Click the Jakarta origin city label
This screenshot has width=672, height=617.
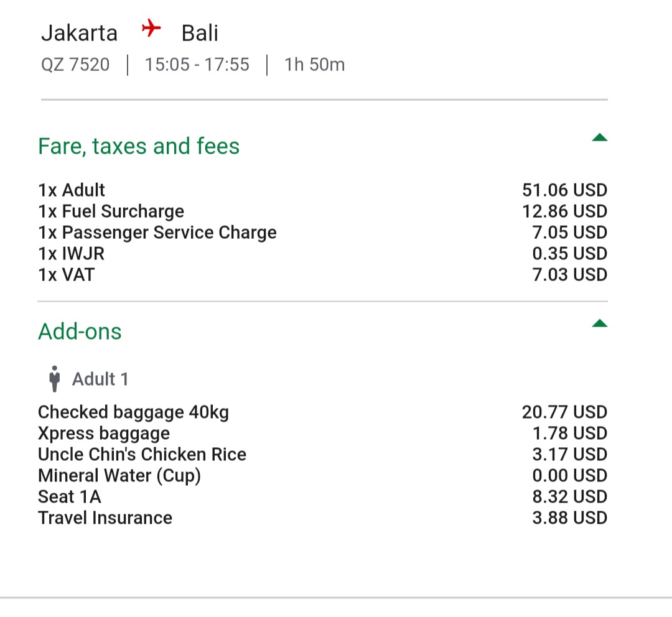tap(79, 33)
